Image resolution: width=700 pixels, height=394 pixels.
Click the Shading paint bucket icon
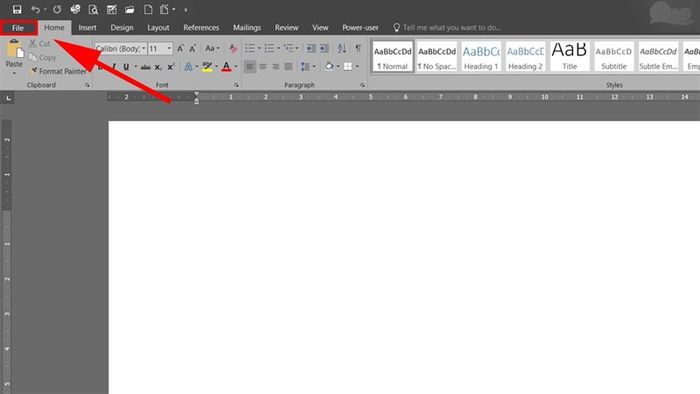point(329,67)
